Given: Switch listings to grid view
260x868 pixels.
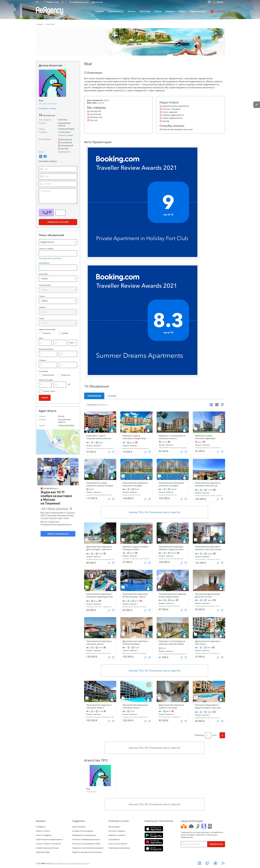Looking at the screenshot, I should tap(217, 405).
